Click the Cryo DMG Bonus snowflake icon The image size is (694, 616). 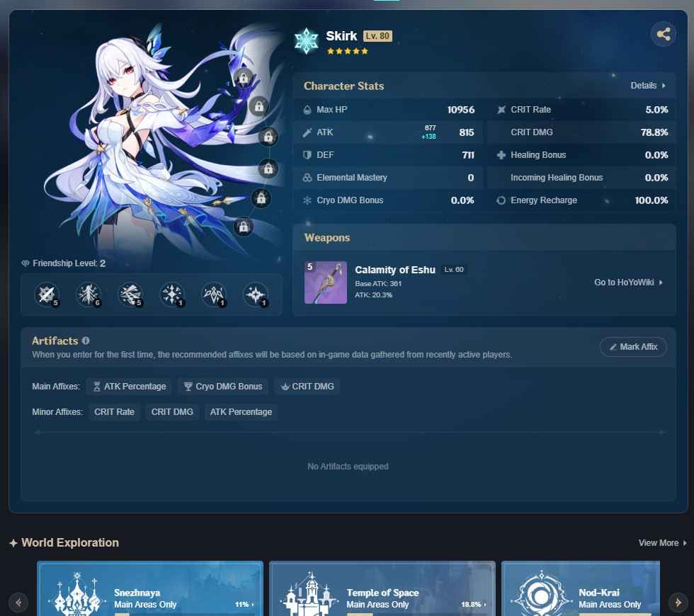click(x=307, y=200)
